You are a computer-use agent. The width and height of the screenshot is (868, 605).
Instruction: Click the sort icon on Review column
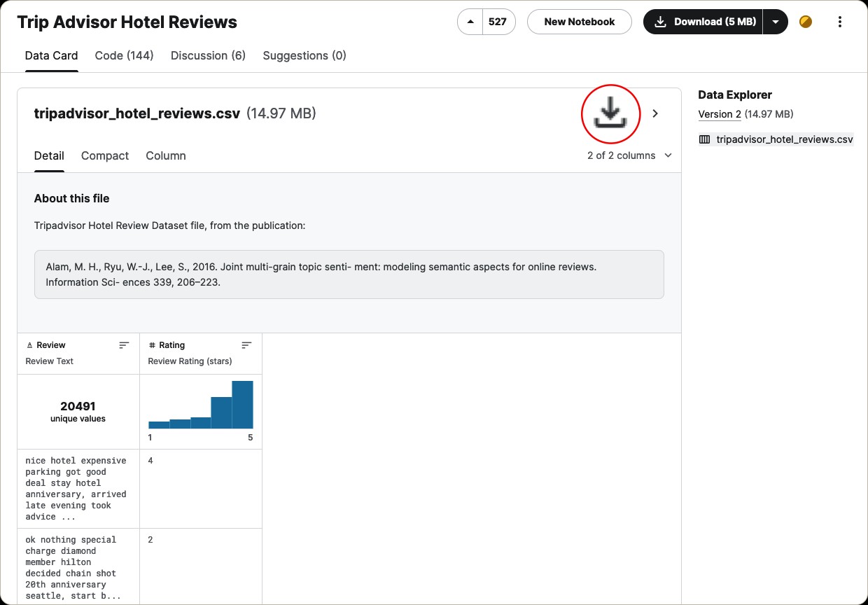[124, 345]
